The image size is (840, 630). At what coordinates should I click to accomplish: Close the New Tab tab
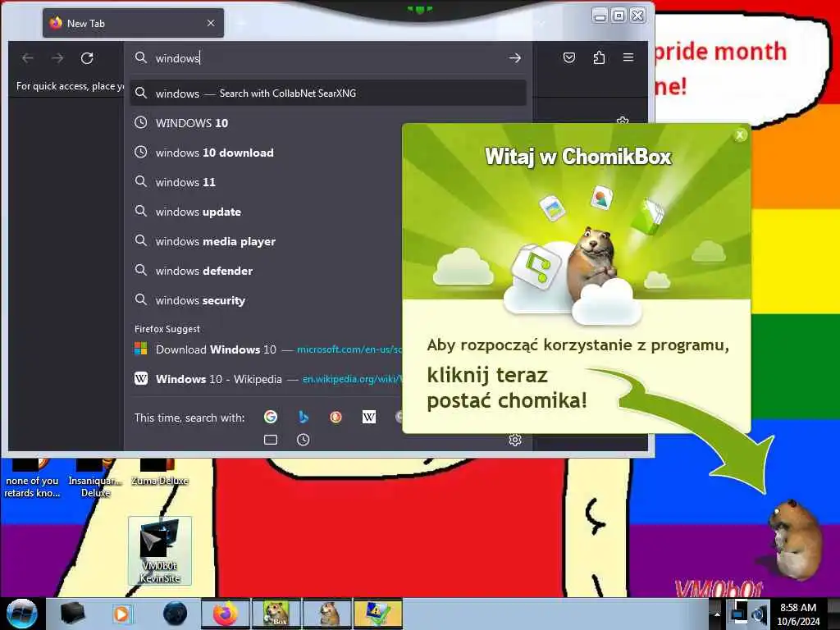(211, 23)
